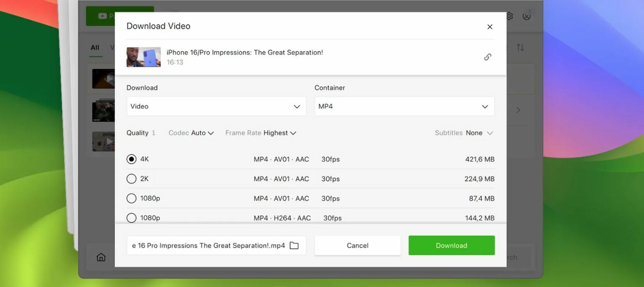
Task: Click the '144,2 MB' file size
Action: (480, 218)
